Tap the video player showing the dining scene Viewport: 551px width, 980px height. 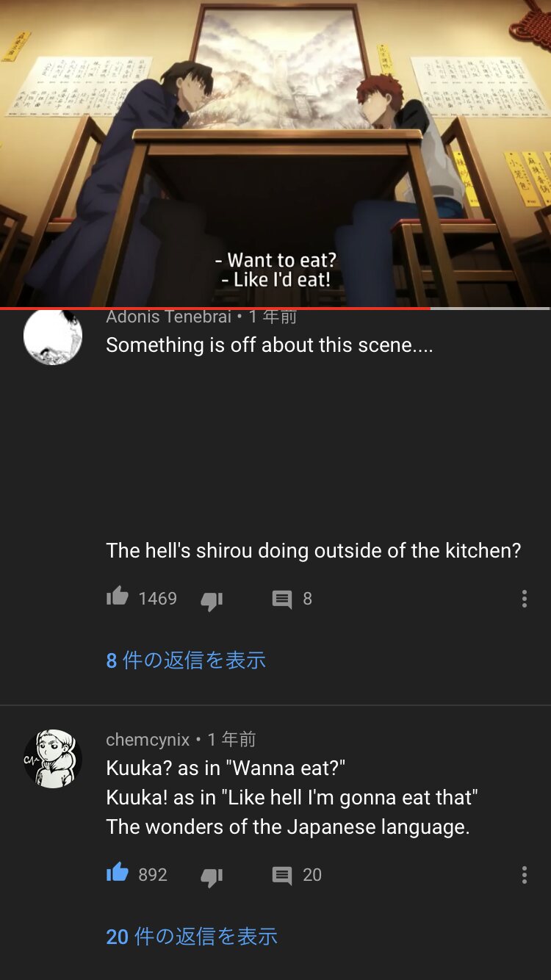click(275, 153)
